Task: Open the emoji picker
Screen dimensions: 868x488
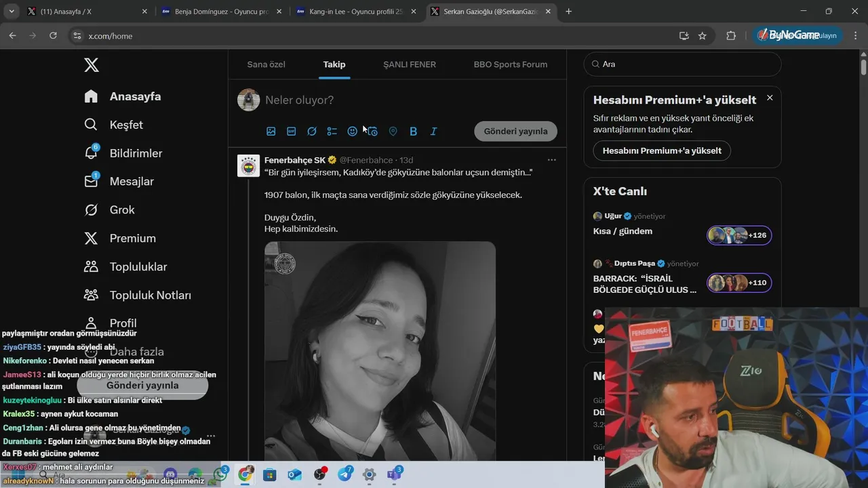Action: (x=352, y=131)
